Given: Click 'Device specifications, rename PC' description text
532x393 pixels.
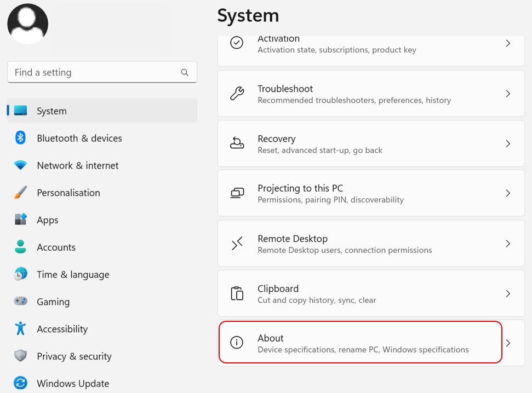Looking at the screenshot, I should [x=363, y=350].
